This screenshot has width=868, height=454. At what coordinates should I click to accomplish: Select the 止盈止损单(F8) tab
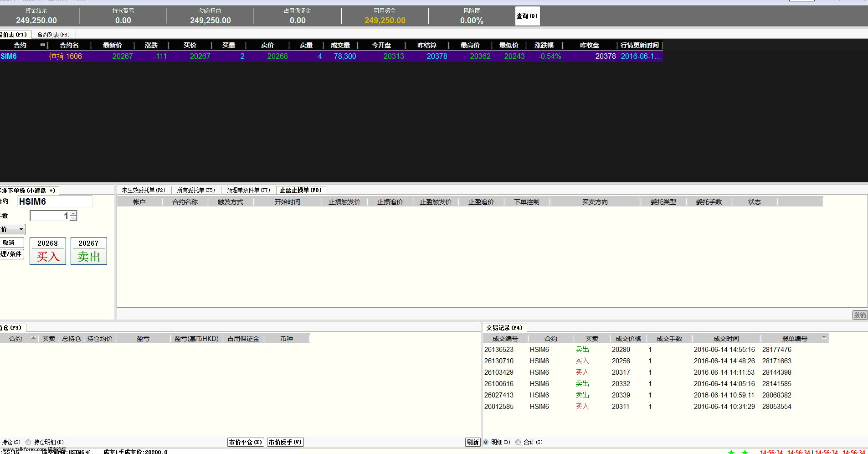301,190
